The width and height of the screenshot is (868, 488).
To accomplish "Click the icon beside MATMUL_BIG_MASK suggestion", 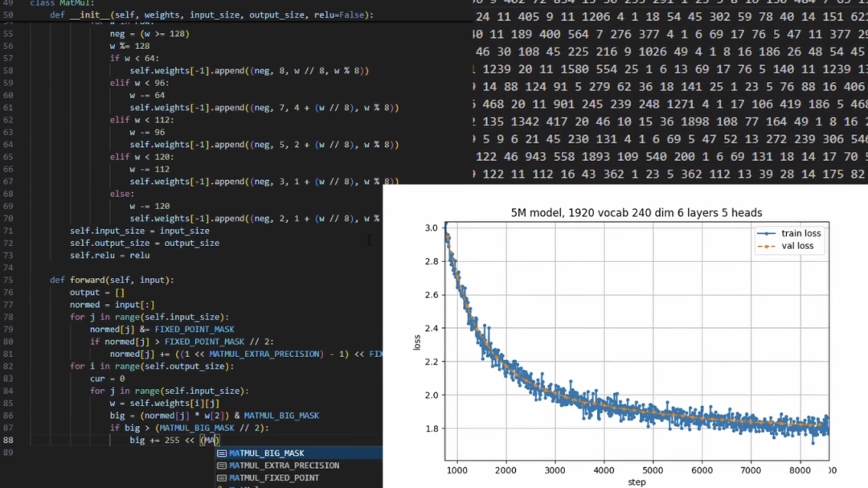I will pos(223,453).
